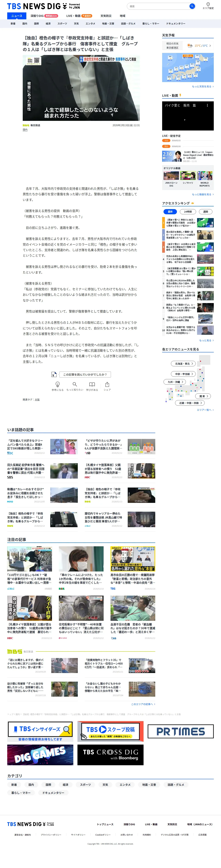Viewport: 221px width, 868px height.
Task: Open エリア一覧へ link
Action: [205, 410]
